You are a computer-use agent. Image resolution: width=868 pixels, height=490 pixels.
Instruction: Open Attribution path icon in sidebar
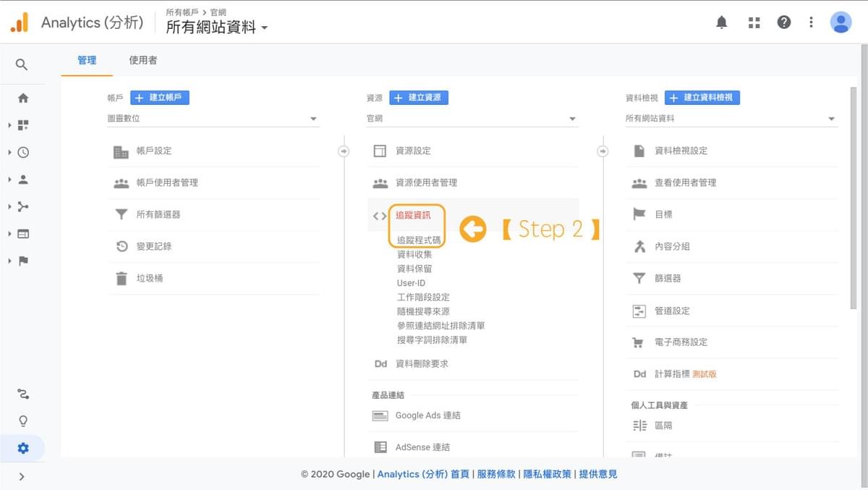pyautogui.click(x=23, y=394)
